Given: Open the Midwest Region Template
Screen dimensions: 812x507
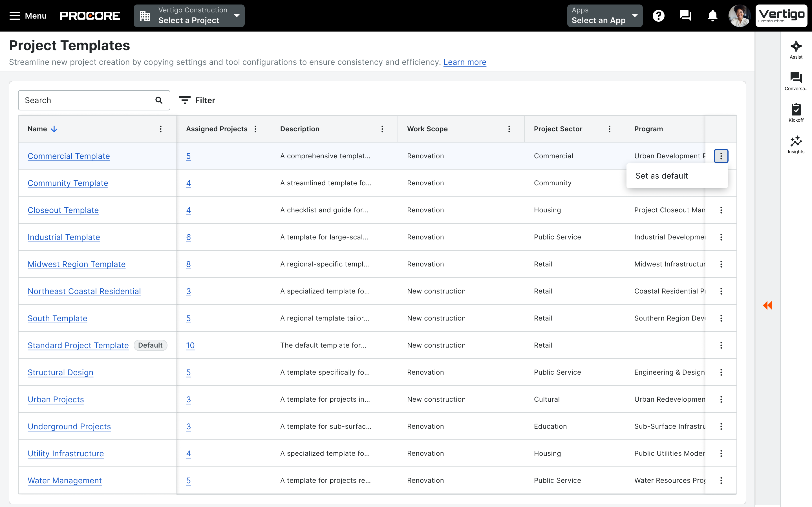Looking at the screenshot, I should tap(76, 264).
